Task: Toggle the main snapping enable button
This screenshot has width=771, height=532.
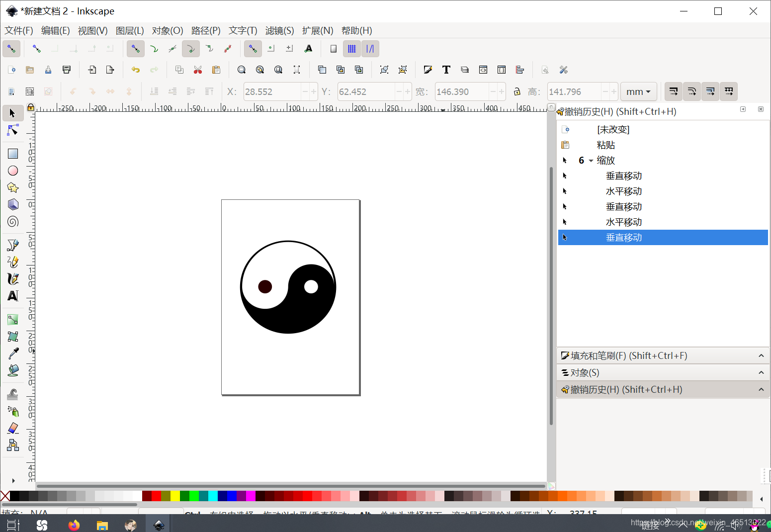Action: pyautogui.click(x=11, y=49)
